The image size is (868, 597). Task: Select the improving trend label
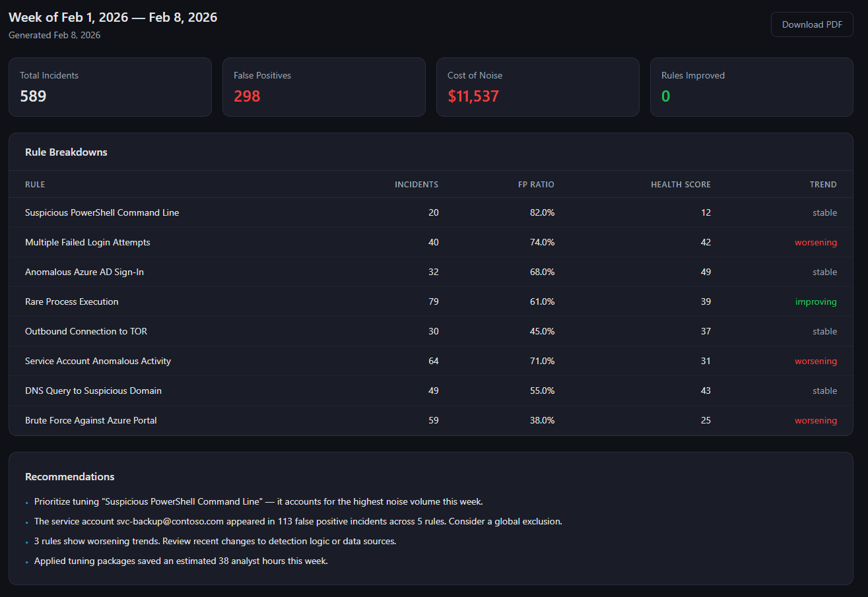[x=816, y=301]
